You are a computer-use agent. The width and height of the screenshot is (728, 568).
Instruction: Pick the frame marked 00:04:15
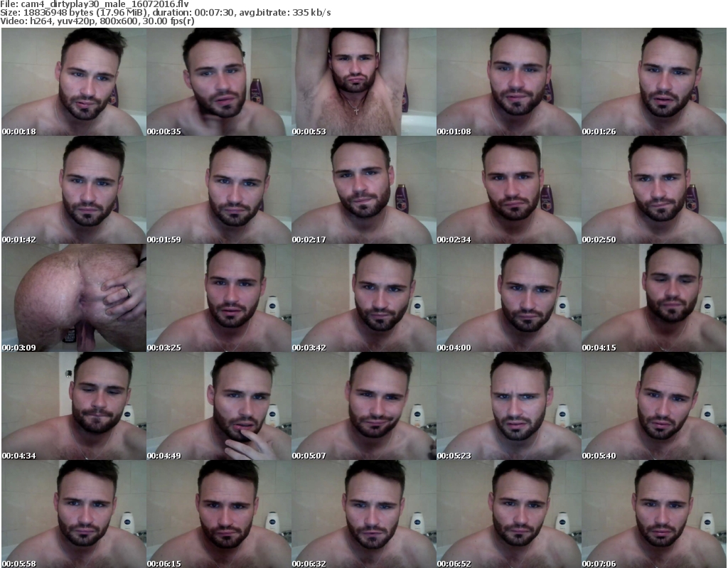click(654, 298)
